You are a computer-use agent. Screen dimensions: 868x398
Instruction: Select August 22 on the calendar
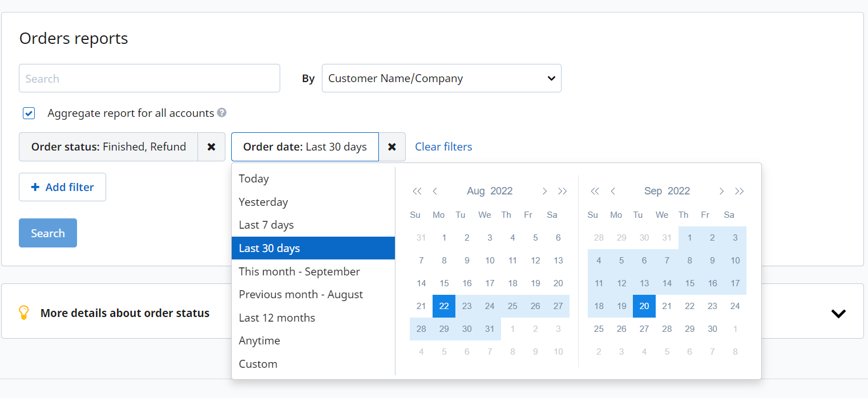[443, 306]
